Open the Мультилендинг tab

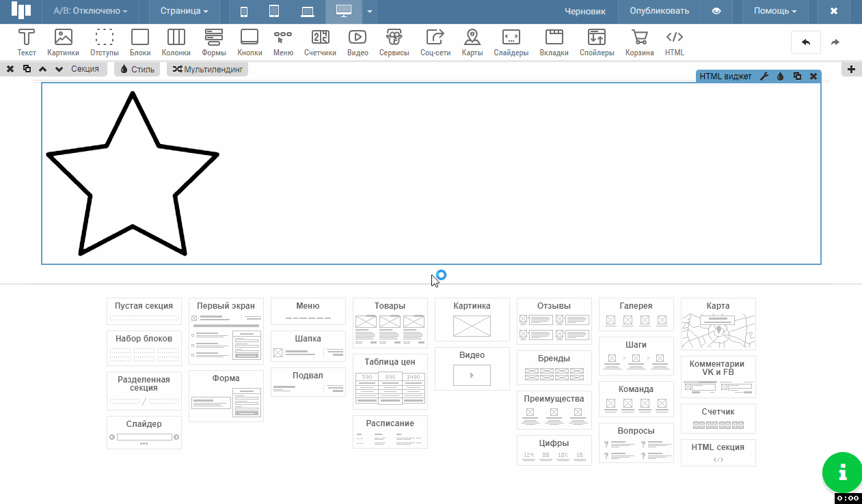point(207,69)
